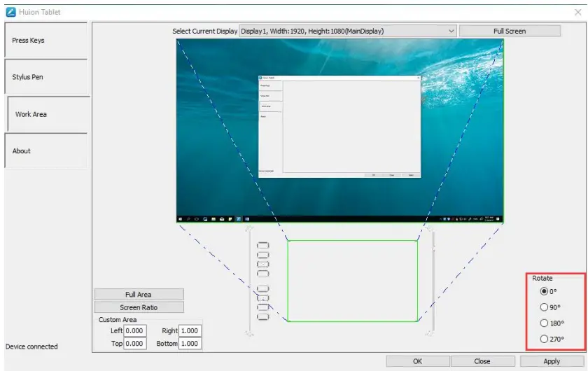Open the Press Keys tab

coord(45,41)
